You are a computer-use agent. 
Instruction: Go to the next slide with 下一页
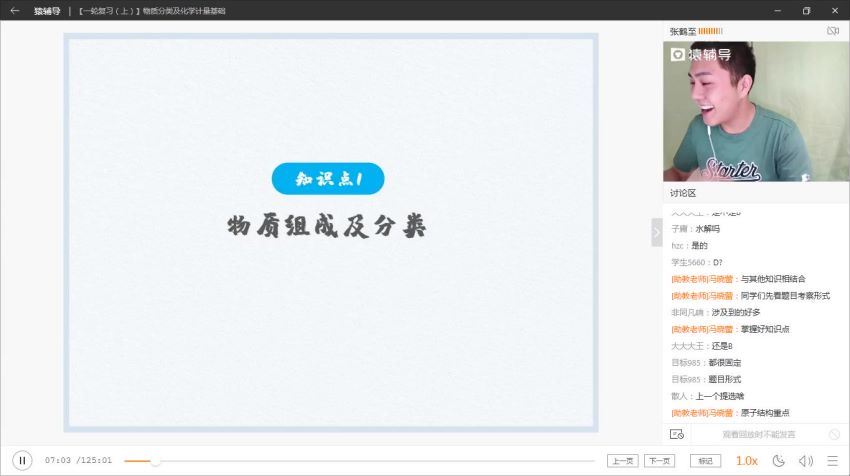coord(660,461)
